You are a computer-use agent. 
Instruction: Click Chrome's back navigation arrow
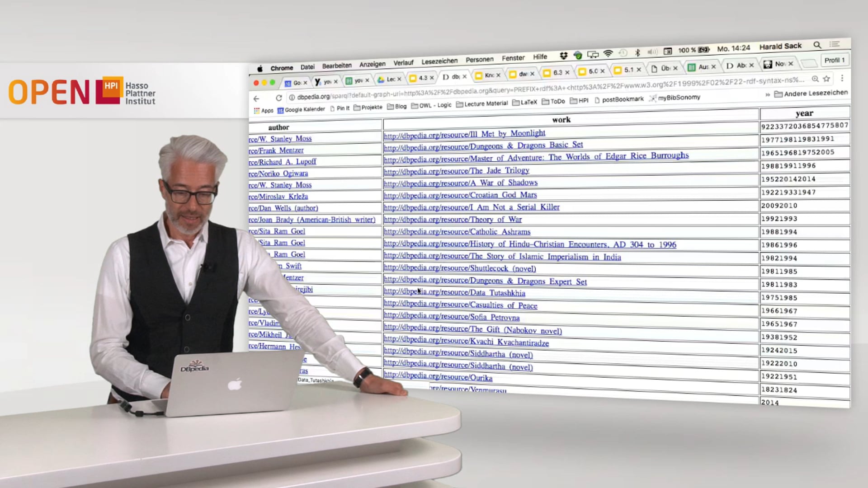pos(256,99)
